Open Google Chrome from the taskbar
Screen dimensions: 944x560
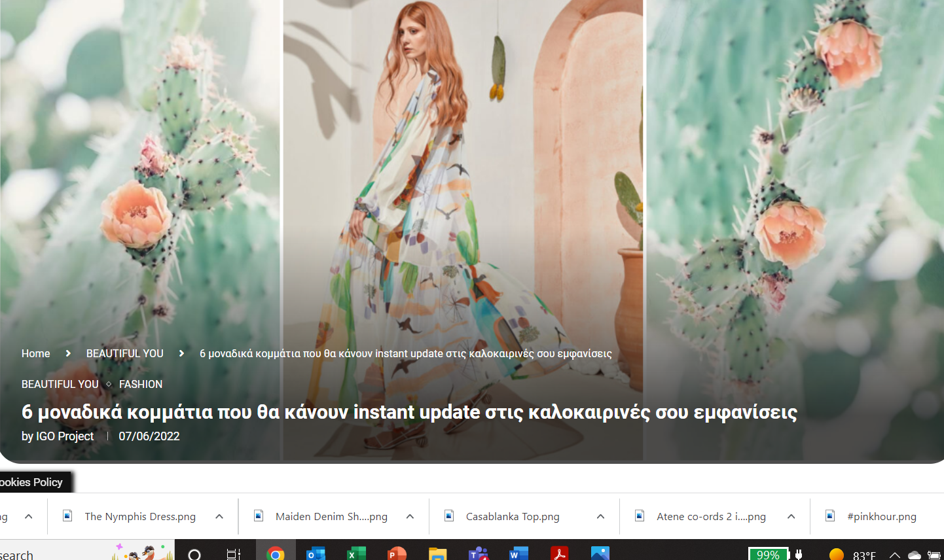(x=276, y=553)
